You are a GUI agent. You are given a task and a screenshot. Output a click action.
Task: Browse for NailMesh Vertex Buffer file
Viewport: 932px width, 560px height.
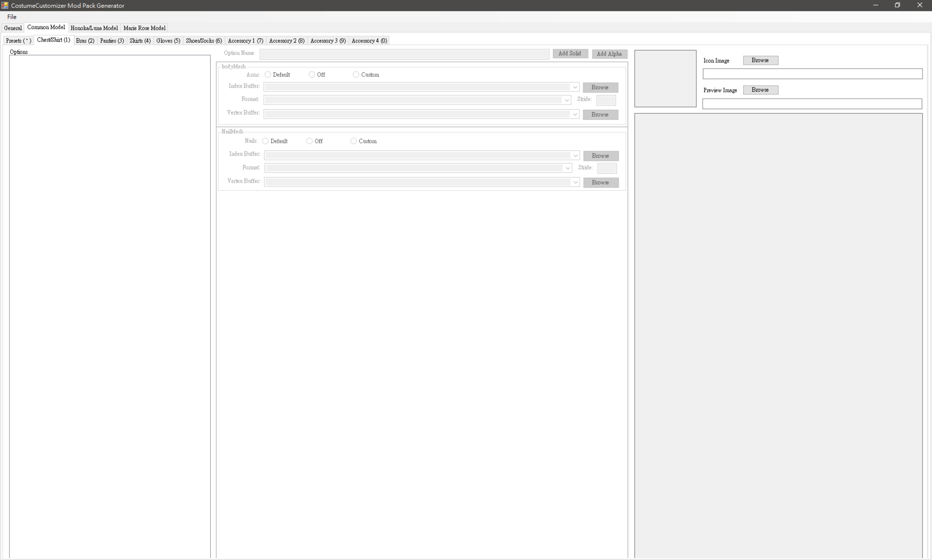coord(600,183)
